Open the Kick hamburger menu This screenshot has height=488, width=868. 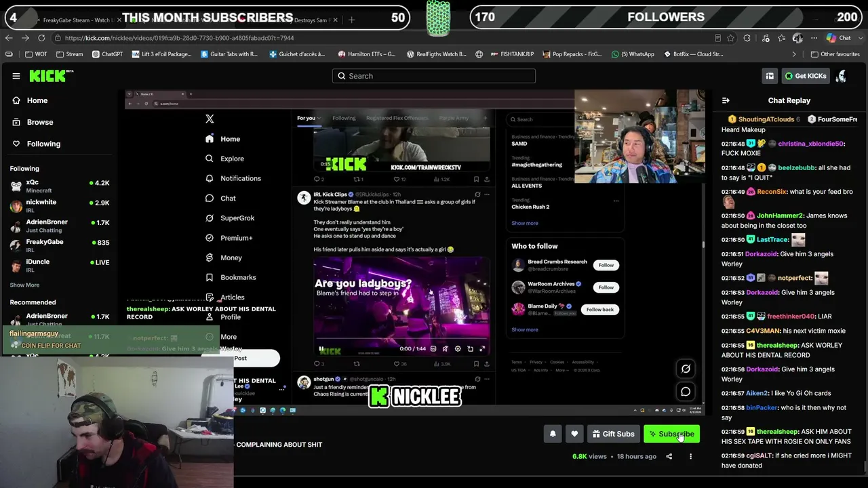[x=16, y=76]
